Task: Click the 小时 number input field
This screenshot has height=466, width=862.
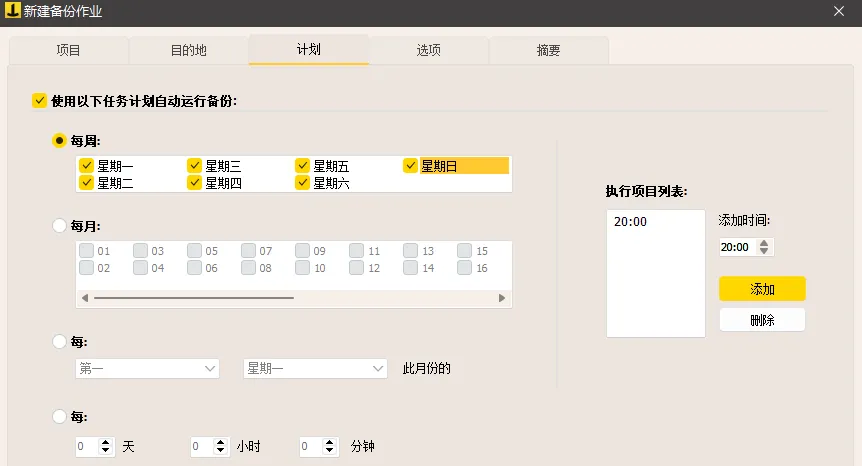Action: coord(202,446)
